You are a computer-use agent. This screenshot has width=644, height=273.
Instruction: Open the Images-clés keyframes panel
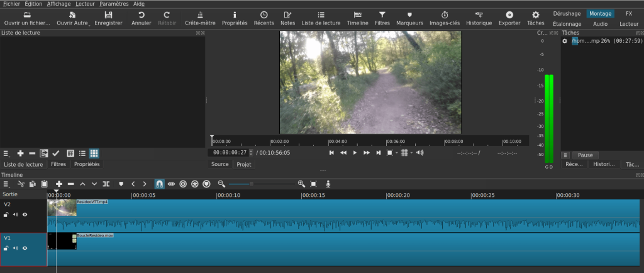pos(444,18)
